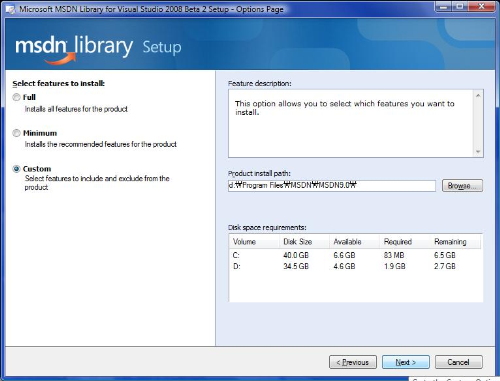Select the C: volume row
The width and height of the screenshot is (500, 381).
point(355,255)
